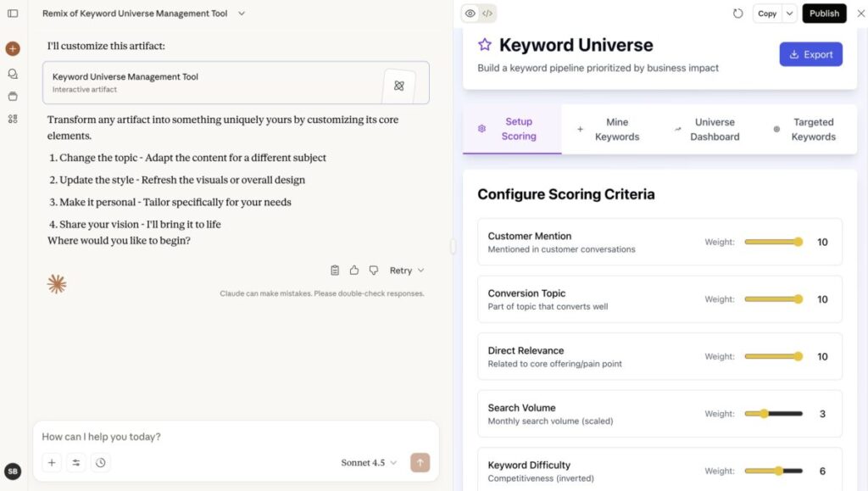Go to the Targeted Keywords tab
This screenshot has height=491, width=868.
click(807, 129)
